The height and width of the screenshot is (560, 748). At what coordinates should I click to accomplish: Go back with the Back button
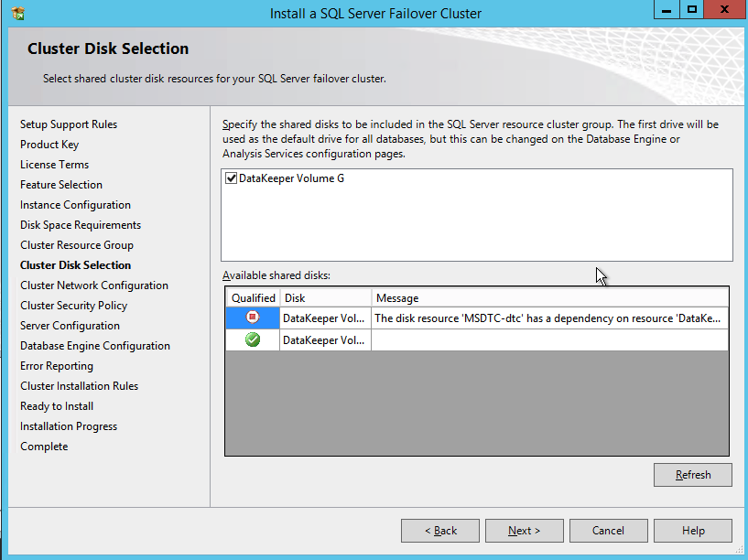(440, 531)
